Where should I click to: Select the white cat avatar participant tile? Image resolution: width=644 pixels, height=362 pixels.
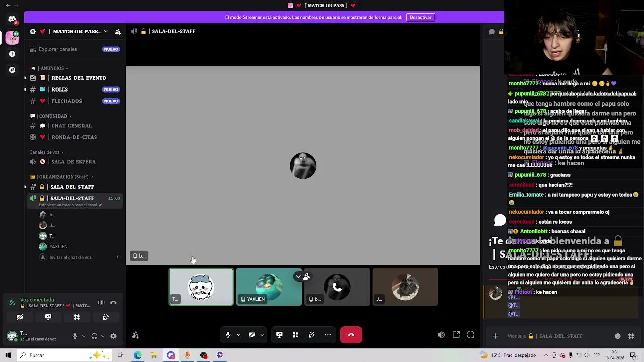pyautogui.click(x=201, y=287)
